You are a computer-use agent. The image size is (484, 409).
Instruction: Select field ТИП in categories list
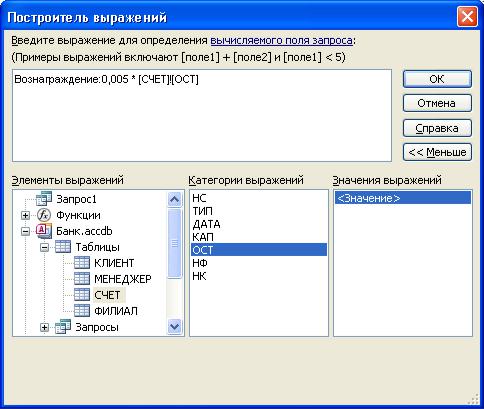[x=259, y=211]
